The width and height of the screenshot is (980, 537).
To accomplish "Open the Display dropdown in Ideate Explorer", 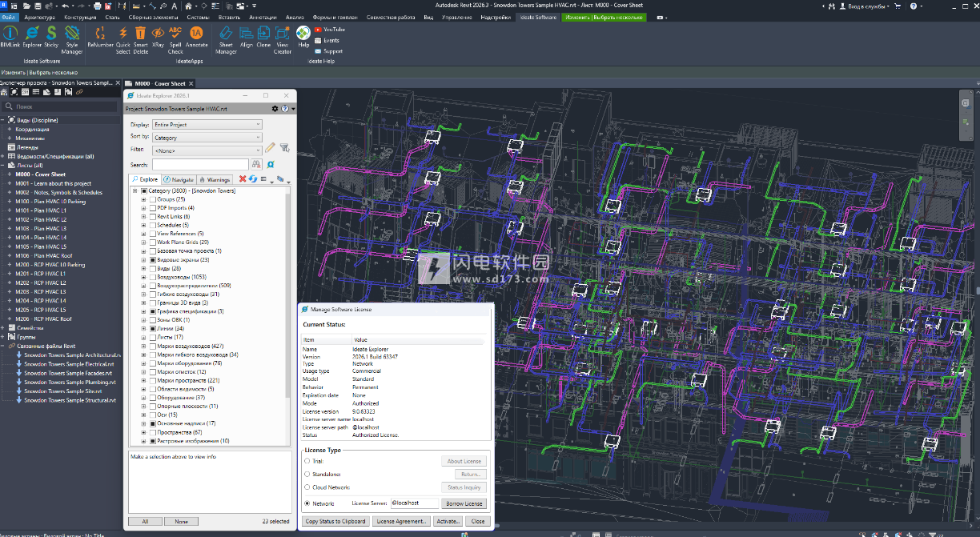I will pos(207,125).
